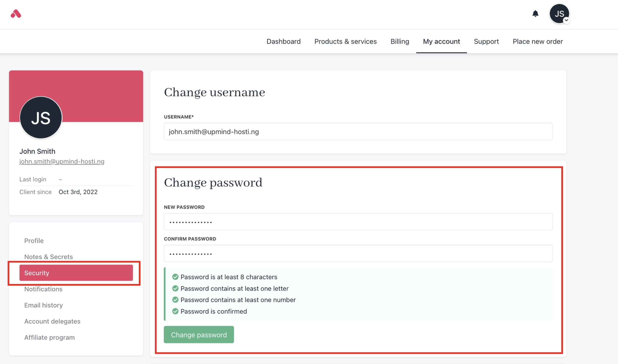Click the Username input field

coord(358,131)
